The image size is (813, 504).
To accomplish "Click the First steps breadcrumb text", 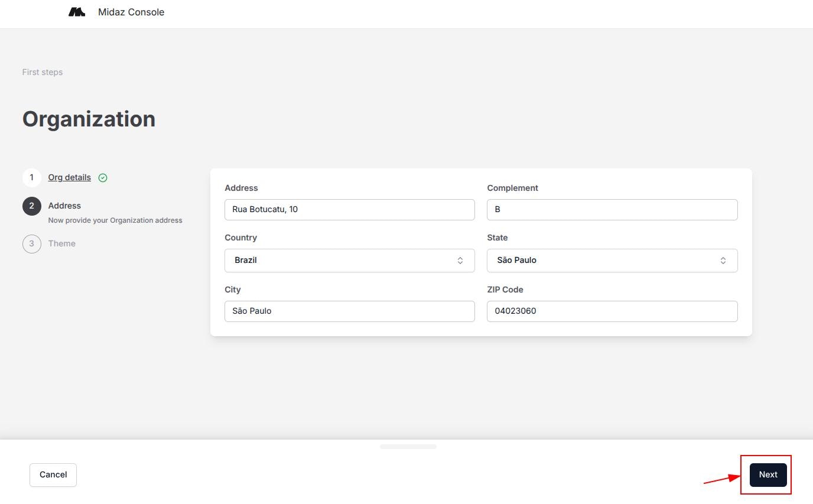I will [43, 72].
